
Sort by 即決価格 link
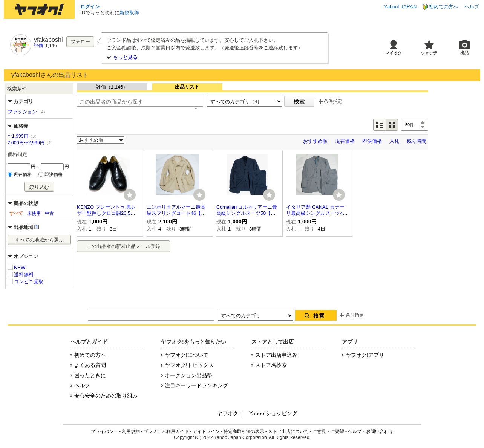coord(372,141)
